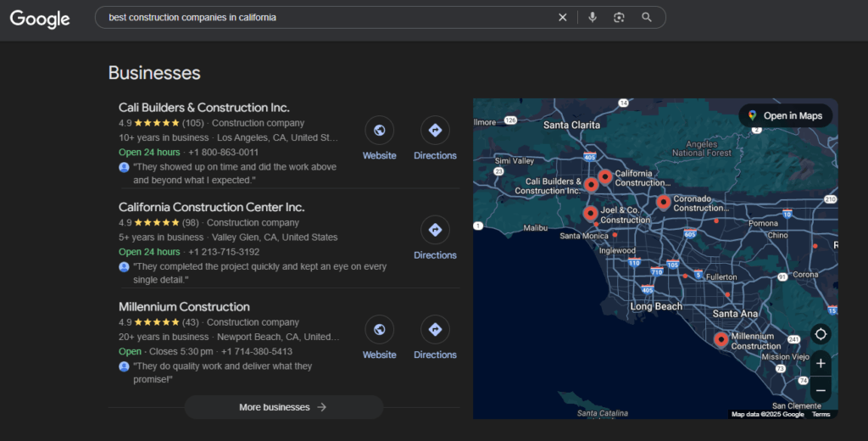The height and width of the screenshot is (441, 868).
Task: Click the Google logo
Action: 40,19
